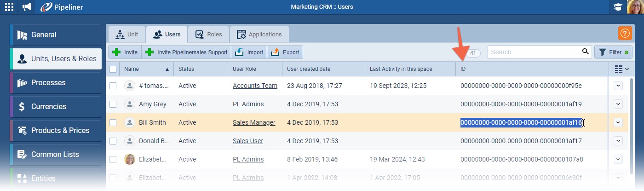Screen dimensions: 644x191
Task: Open the orange help question mark
Action: coord(625,33)
